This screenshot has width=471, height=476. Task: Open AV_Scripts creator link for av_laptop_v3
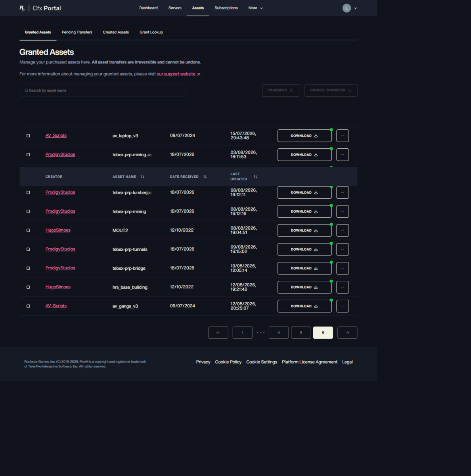pyautogui.click(x=56, y=136)
